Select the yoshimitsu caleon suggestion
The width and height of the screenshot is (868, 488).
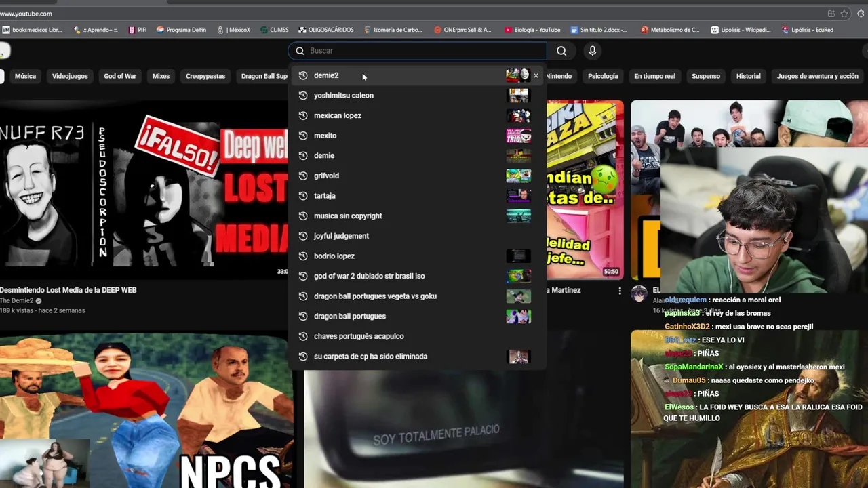pyautogui.click(x=417, y=96)
